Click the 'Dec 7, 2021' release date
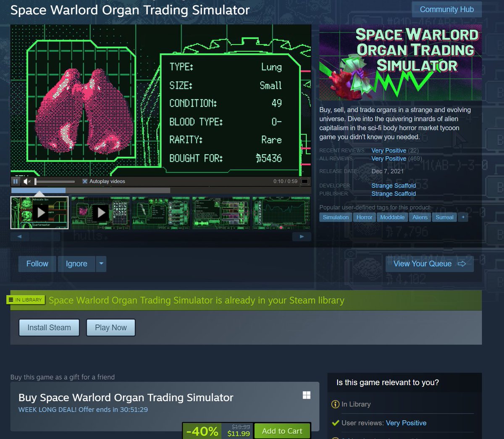The image size is (504, 439). tap(387, 171)
